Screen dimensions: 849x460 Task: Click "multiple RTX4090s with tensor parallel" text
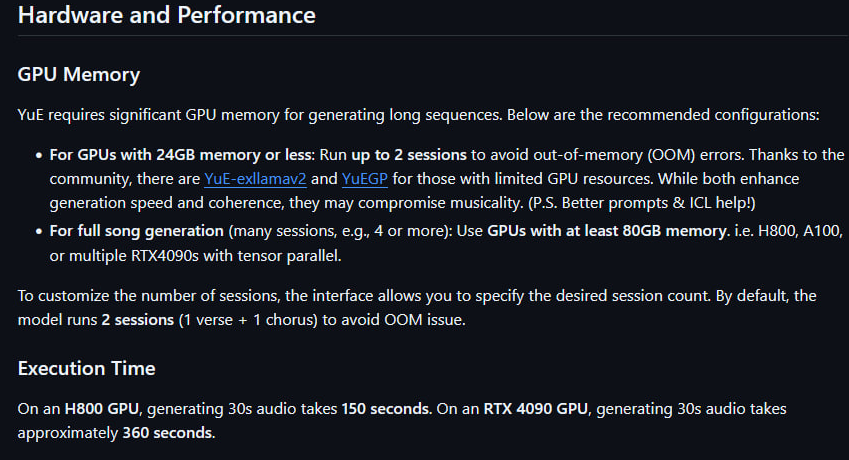[x=204, y=255]
